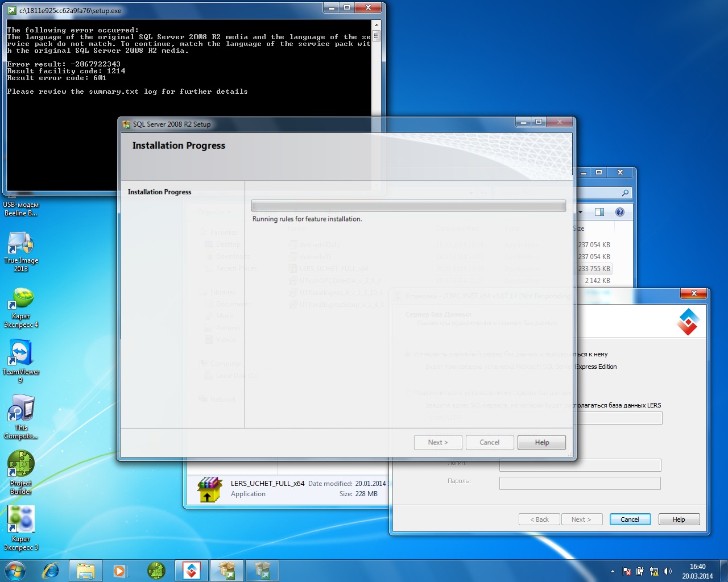Select the file sized 233 755 KB

pos(594,269)
